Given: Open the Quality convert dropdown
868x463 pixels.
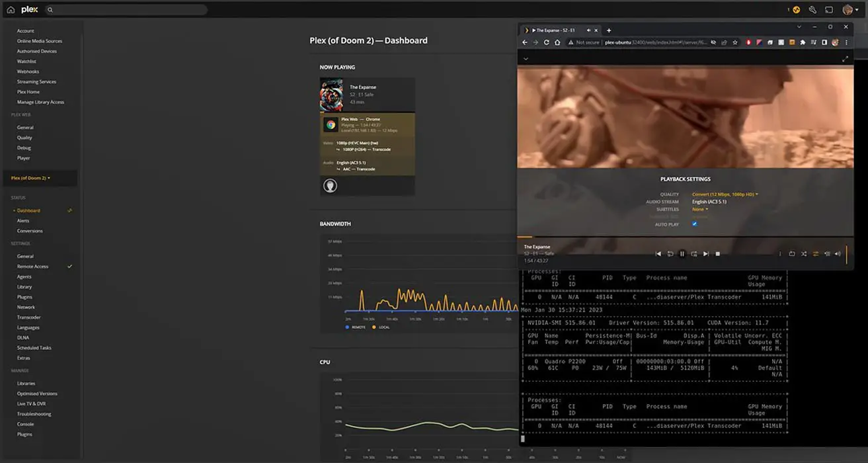Looking at the screenshot, I should 725,194.
